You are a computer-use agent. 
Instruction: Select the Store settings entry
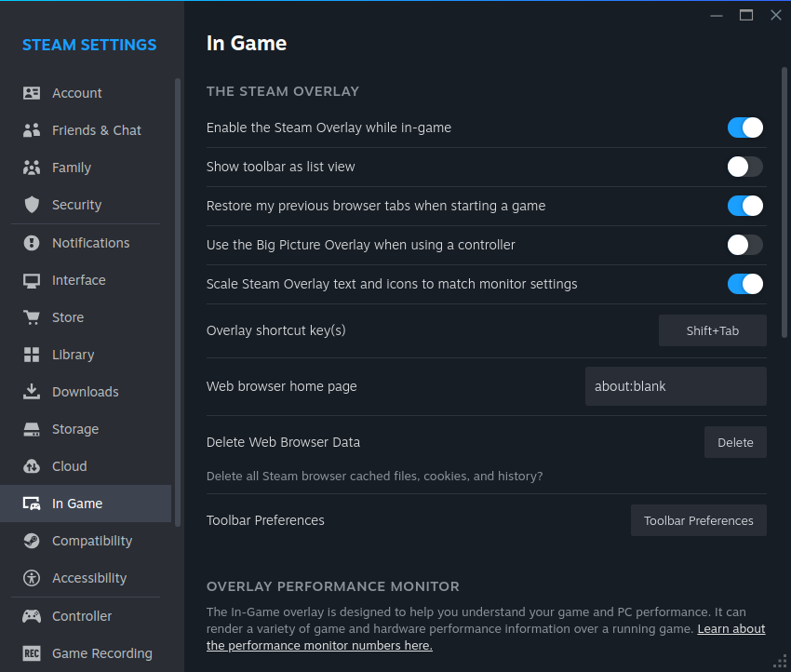[x=86, y=317]
